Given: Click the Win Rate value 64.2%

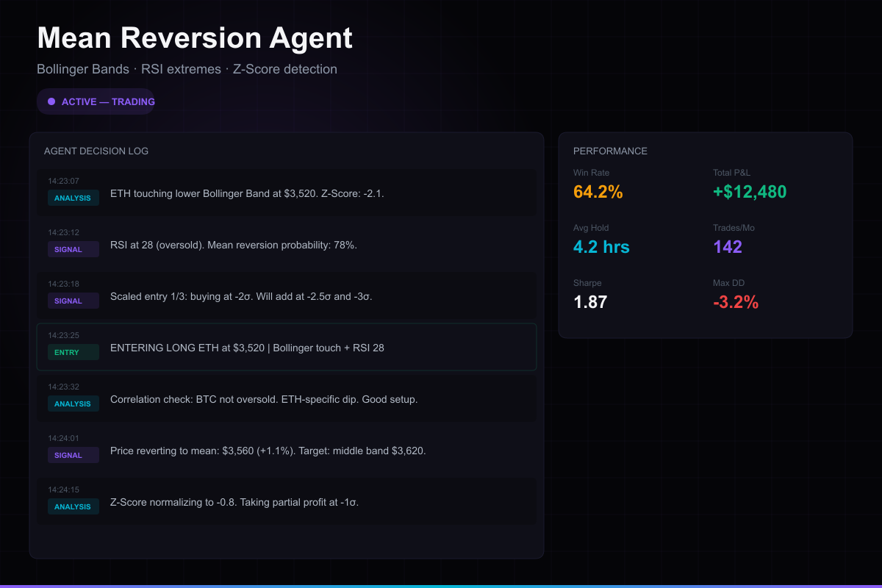Looking at the screenshot, I should pos(598,192).
